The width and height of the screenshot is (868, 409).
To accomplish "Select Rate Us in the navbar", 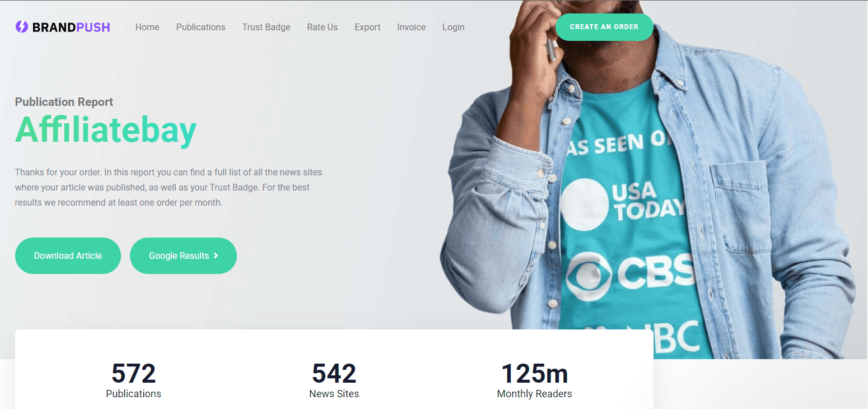I will pyautogui.click(x=323, y=27).
